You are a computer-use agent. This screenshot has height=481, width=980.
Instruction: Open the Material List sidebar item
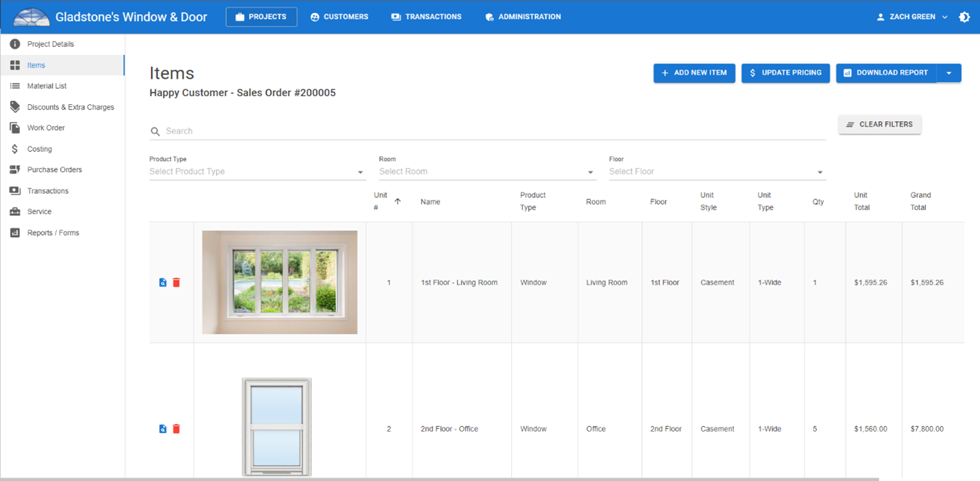47,86
